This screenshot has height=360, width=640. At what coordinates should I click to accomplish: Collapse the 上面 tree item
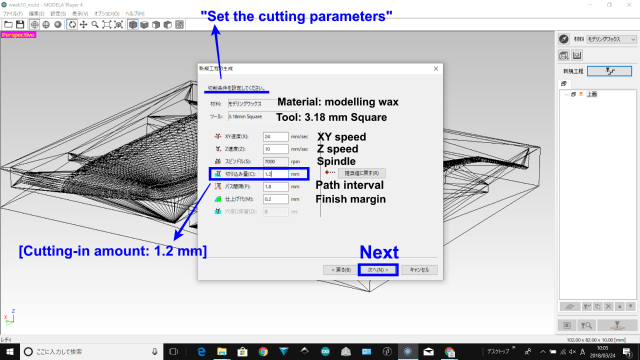(x=567, y=94)
